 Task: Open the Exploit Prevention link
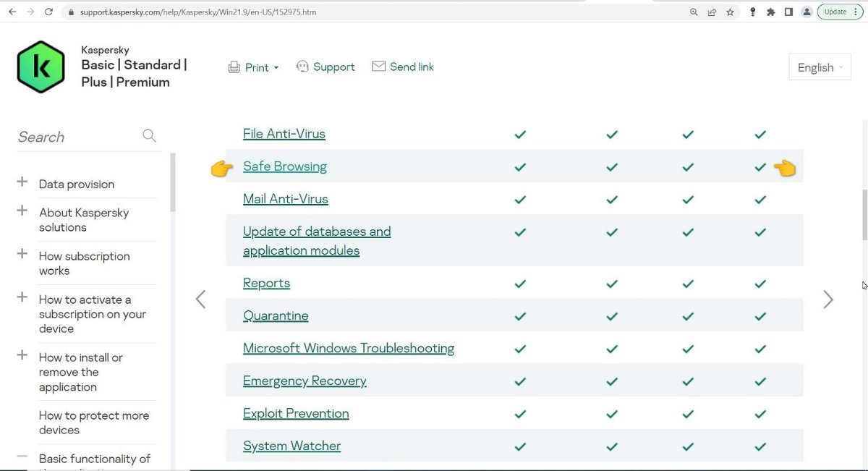tap(296, 413)
